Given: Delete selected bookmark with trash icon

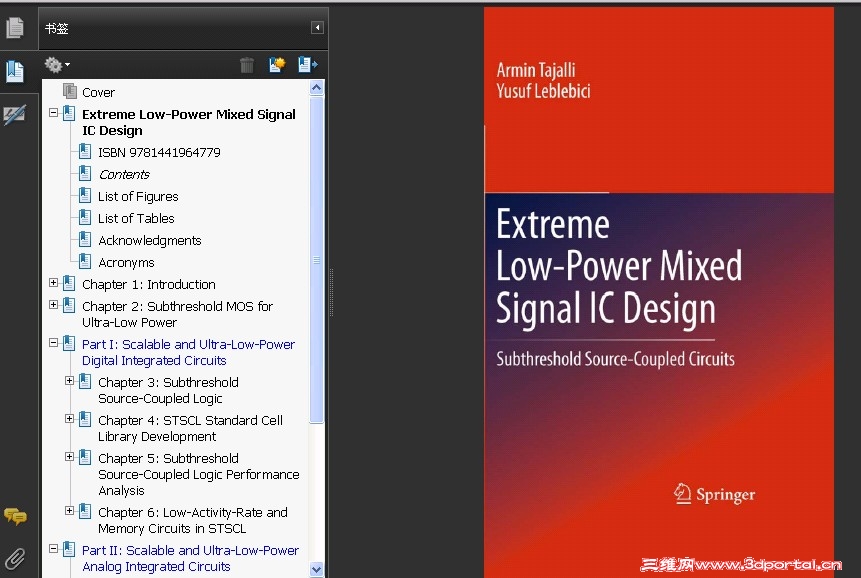Looking at the screenshot, I should 247,65.
